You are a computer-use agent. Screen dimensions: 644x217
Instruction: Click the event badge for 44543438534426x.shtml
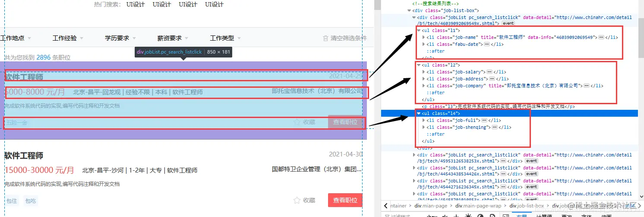coord(532,174)
